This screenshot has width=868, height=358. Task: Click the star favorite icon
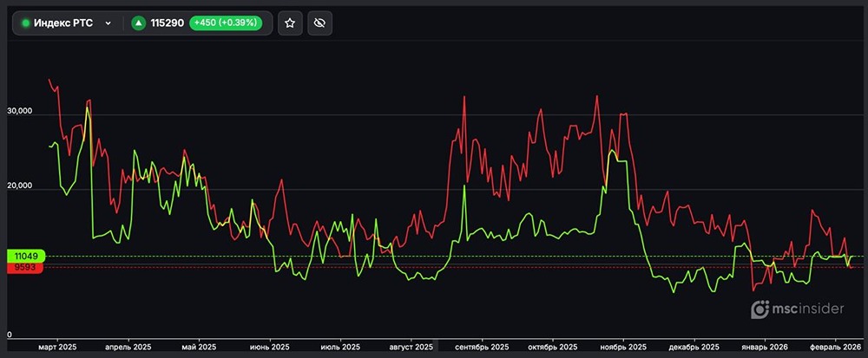click(290, 23)
